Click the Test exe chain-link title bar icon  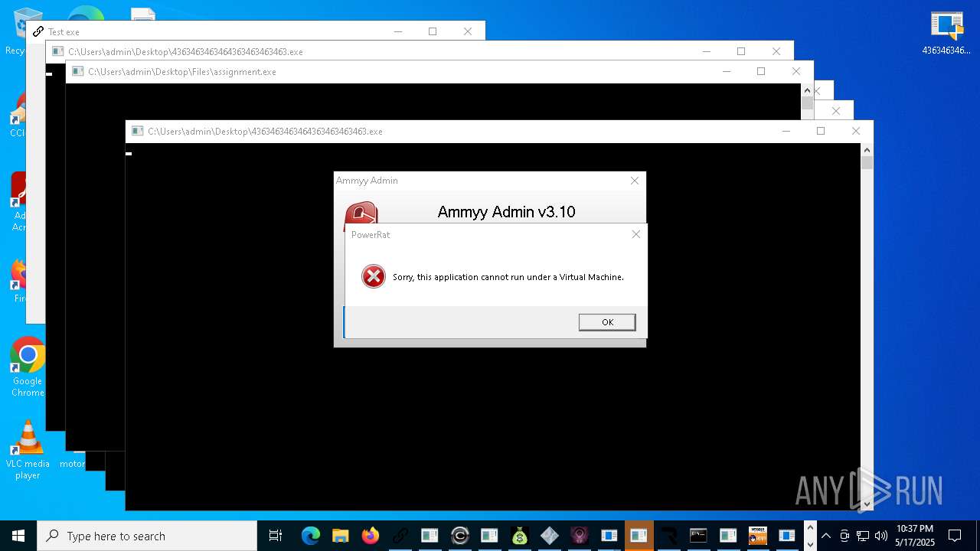click(x=38, y=31)
